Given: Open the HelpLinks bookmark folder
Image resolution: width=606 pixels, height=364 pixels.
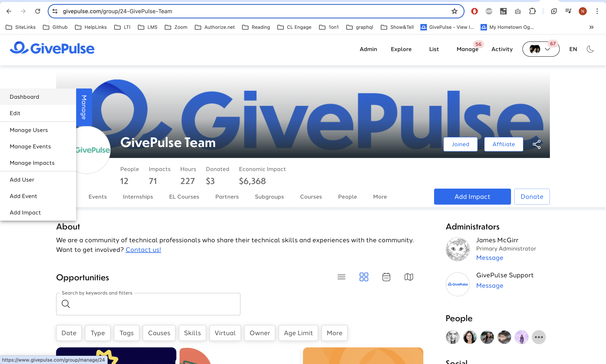Looking at the screenshot, I should click(x=91, y=27).
